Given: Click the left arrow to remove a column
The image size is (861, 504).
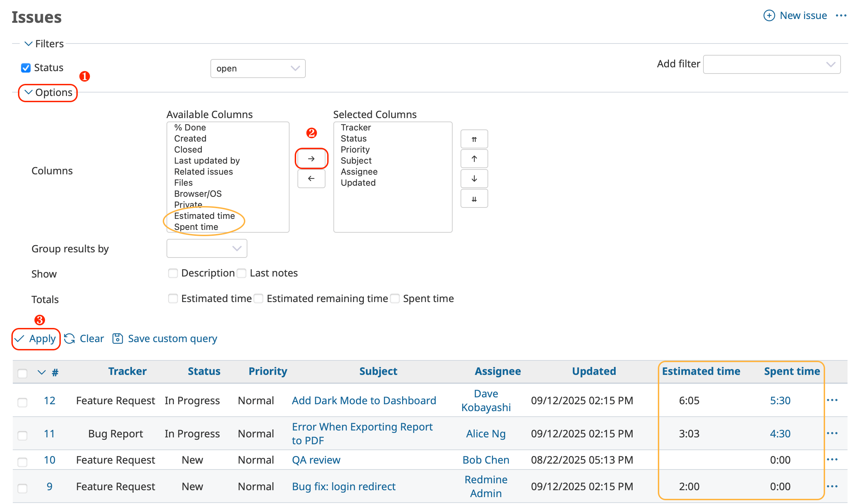Looking at the screenshot, I should tap(311, 178).
